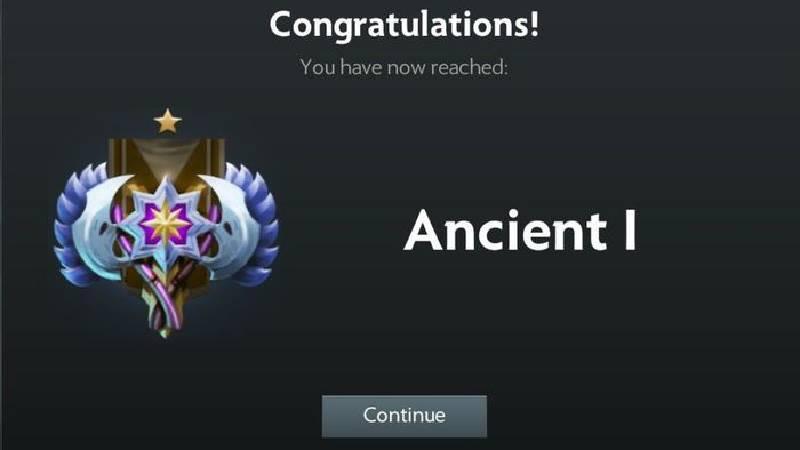
Task: Select the Ancient rank medal emblem
Action: tap(166, 224)
